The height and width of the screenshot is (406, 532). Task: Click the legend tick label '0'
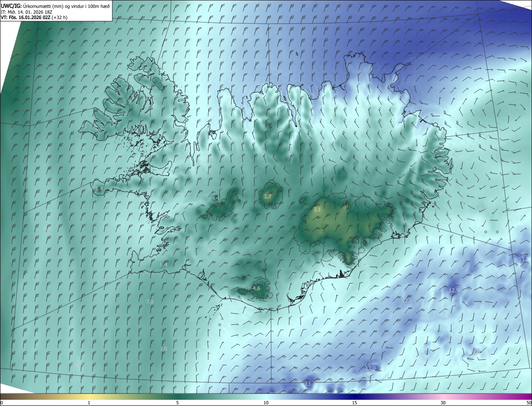point(2,403)
